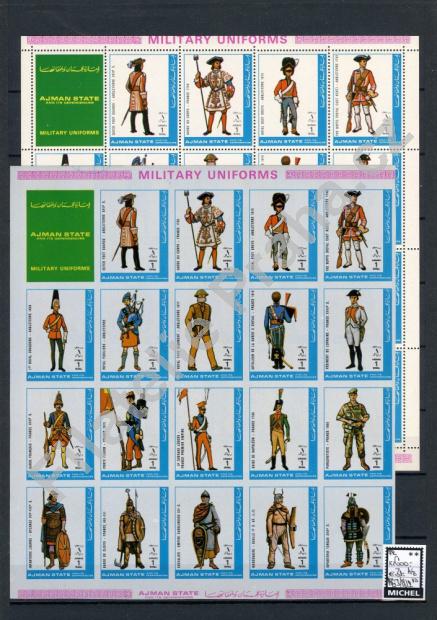
Task: Select the tricorn musket soldier on back sheet
Action: (x=367, y=100)
